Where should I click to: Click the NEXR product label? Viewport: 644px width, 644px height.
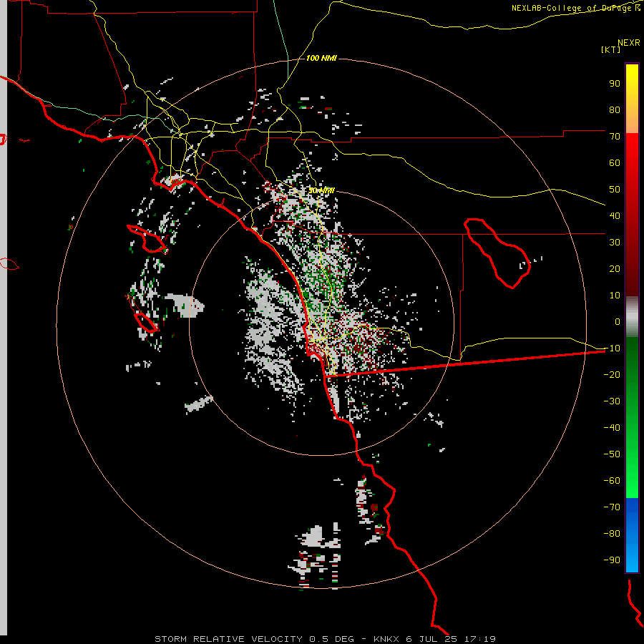[x=629, y=43]
